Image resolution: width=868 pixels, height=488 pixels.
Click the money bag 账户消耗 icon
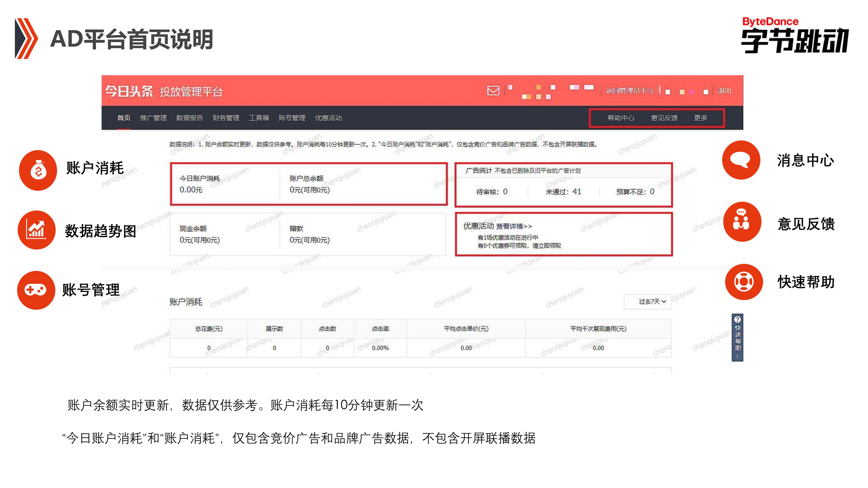pos(38,170)
